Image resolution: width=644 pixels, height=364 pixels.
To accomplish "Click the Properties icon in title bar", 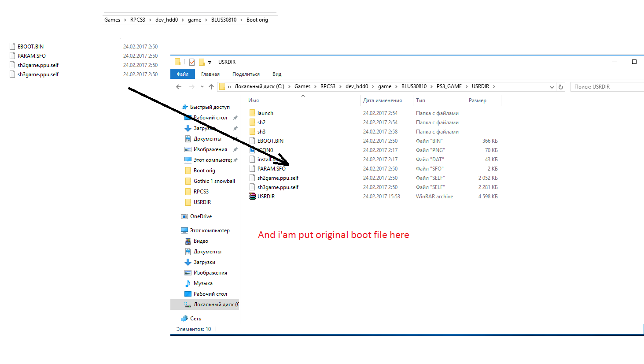I will tap(192, 62).
